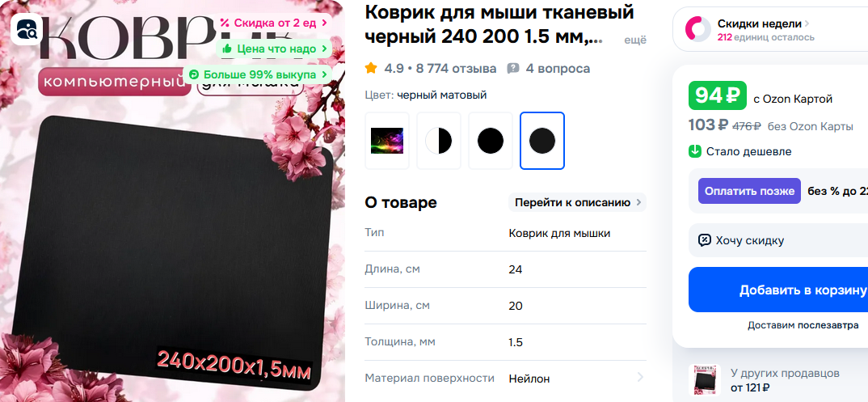Screen dimensions: 868x402
Task: Select the third solid black color variant
Action: click(x=491, y=141)
